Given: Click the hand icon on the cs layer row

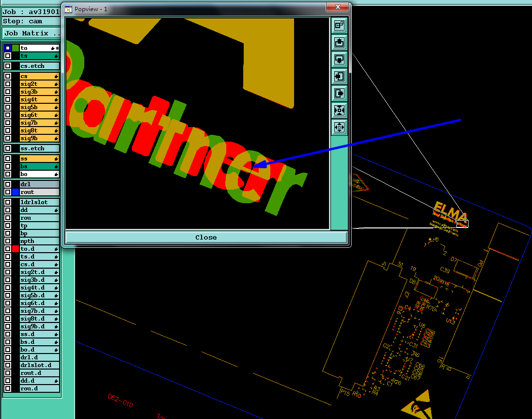Looking at the screenshot, I should (x=56, y=77).
